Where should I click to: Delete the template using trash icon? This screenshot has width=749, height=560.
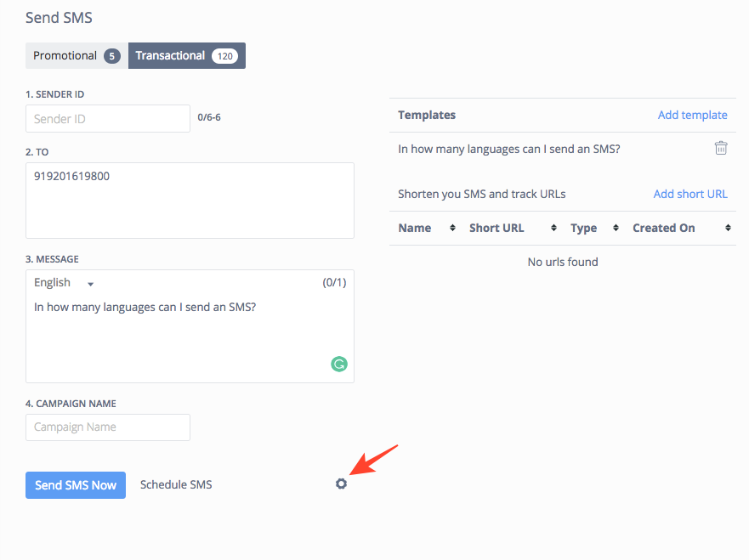click(x=721, y=148)
